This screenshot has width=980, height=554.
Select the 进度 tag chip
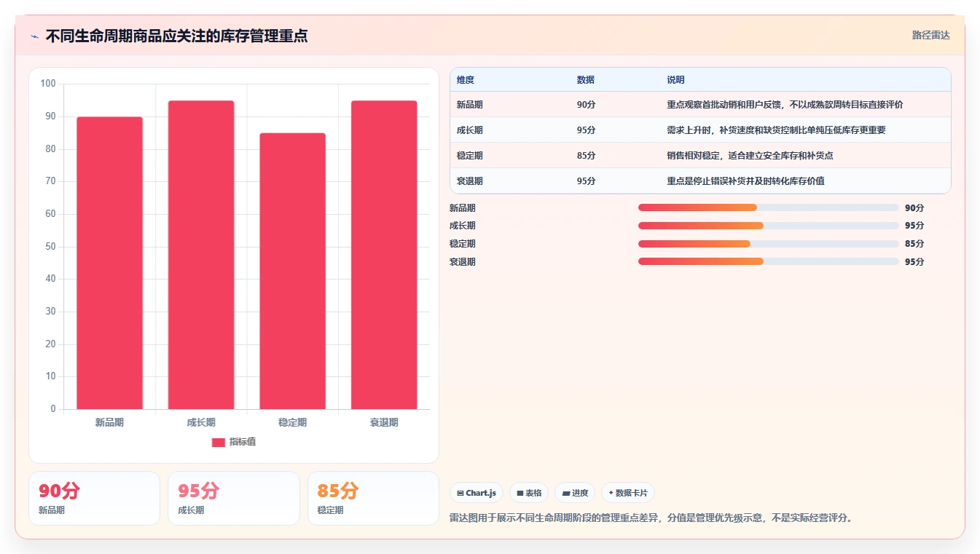(x=575, y=493)
